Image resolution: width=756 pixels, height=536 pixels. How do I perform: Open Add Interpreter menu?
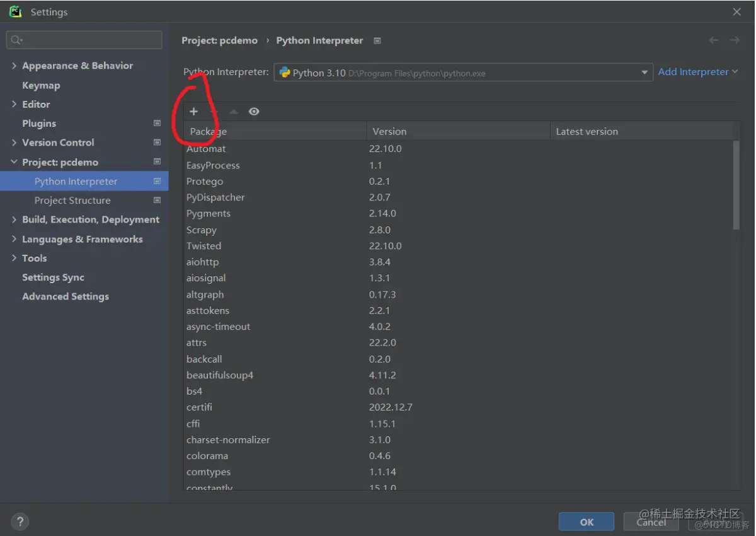pos(697,72)
